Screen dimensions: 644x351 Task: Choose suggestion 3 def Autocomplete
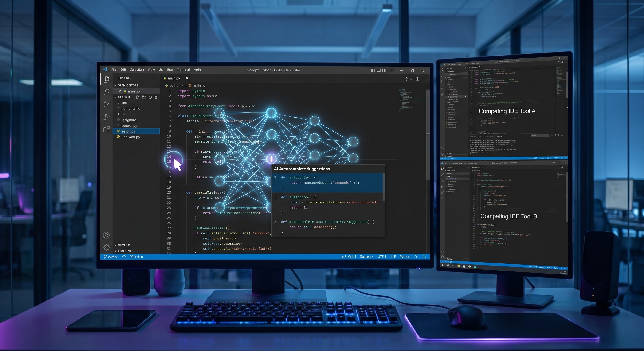click(x=327, y=227)
